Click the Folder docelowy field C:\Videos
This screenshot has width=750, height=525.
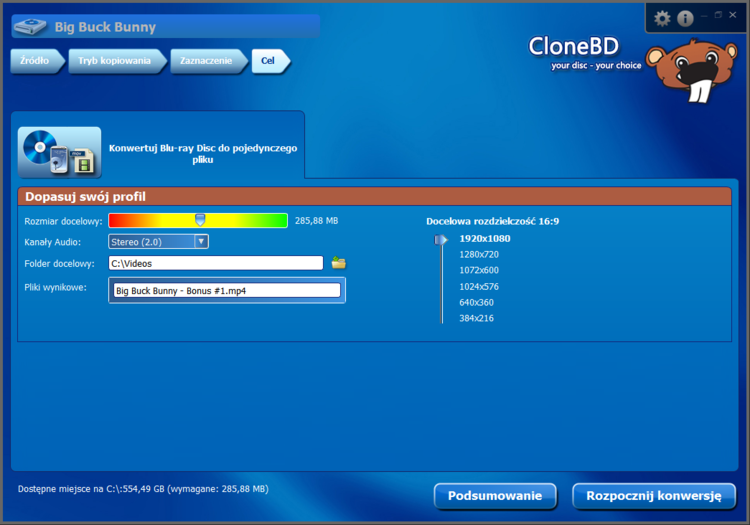point(216,263)
